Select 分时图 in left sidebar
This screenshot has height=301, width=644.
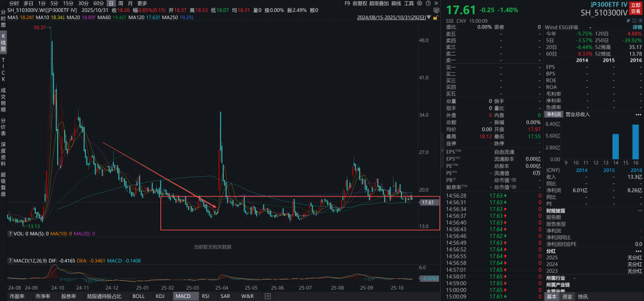point(4,19)
